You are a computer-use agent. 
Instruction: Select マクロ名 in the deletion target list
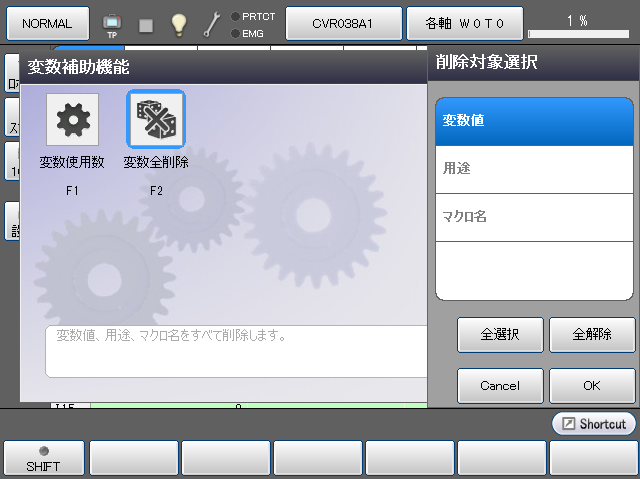coord(534,216)
